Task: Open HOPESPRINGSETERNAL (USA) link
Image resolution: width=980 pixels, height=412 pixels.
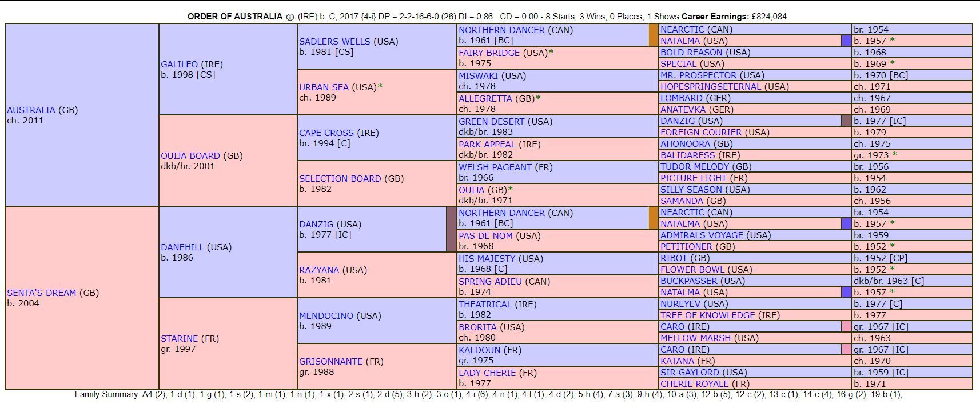Action: (x=711, y=87)
